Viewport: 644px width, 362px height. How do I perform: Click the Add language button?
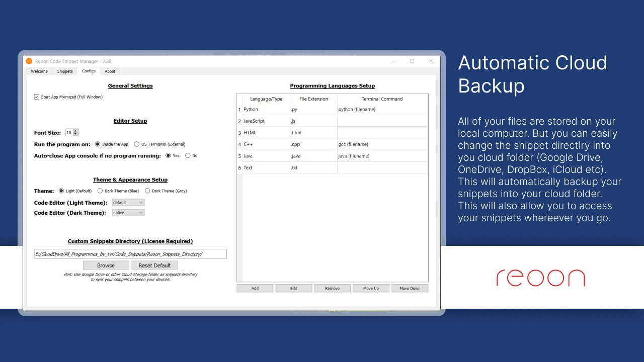(255, 289)
